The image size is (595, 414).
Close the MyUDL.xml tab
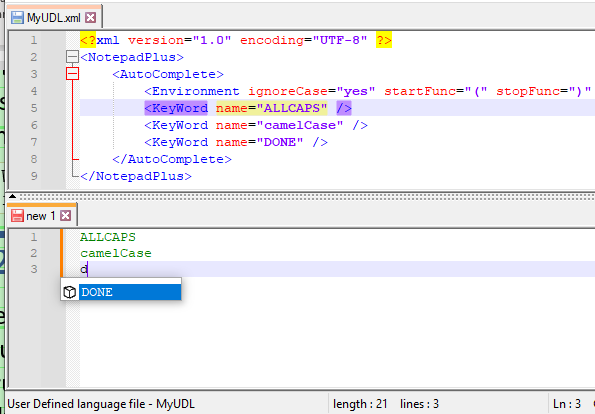[x=90, y=17]
